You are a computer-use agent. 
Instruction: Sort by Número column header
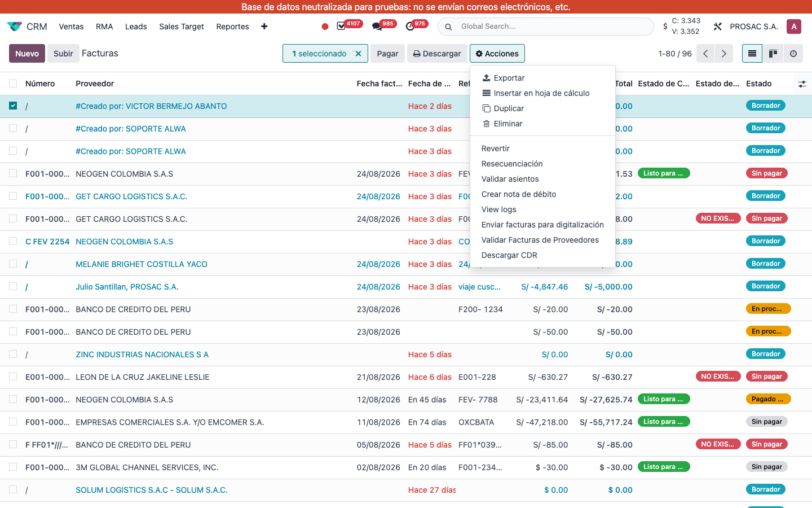click(40, 84)
